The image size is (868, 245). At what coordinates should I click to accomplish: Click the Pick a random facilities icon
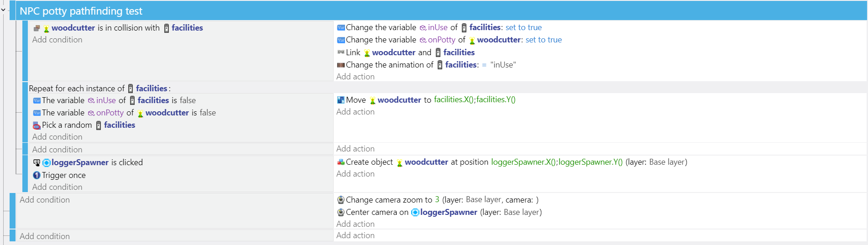(37, 125)
